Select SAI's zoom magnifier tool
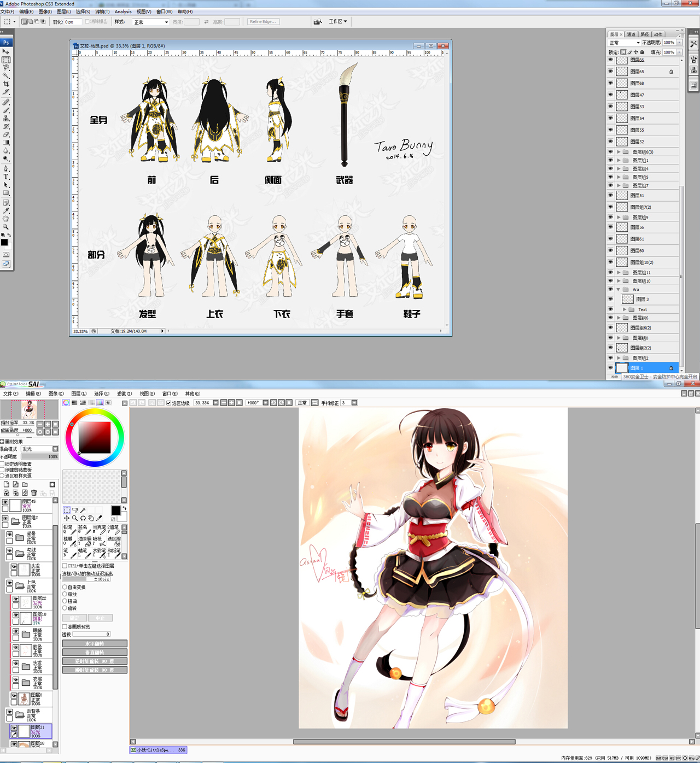This screenshot has width=700, height=763. coord(75,518)
